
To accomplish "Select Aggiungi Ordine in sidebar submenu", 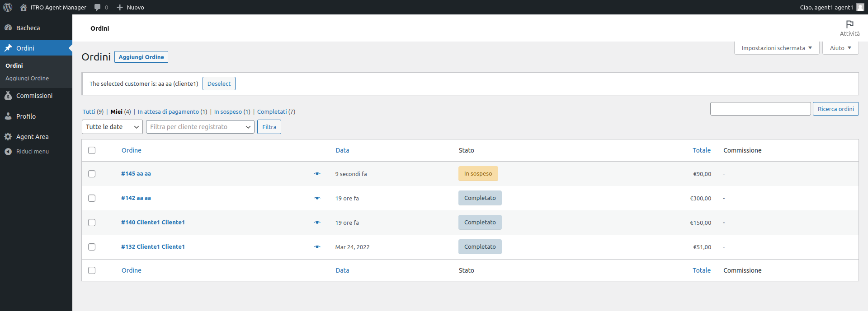I will click(x=27, y=78).
